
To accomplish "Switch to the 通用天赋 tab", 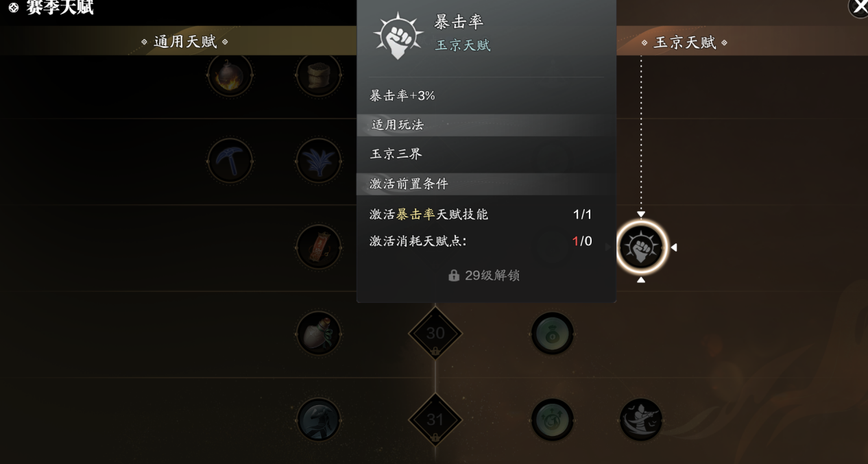I will click(x=185, y=42).
